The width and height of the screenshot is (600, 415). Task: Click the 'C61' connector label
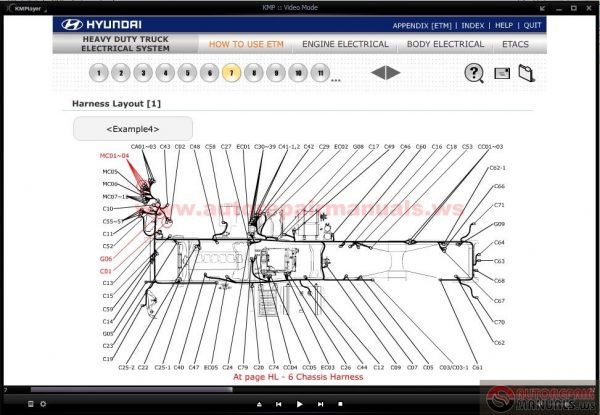click(x=477, y=367)
